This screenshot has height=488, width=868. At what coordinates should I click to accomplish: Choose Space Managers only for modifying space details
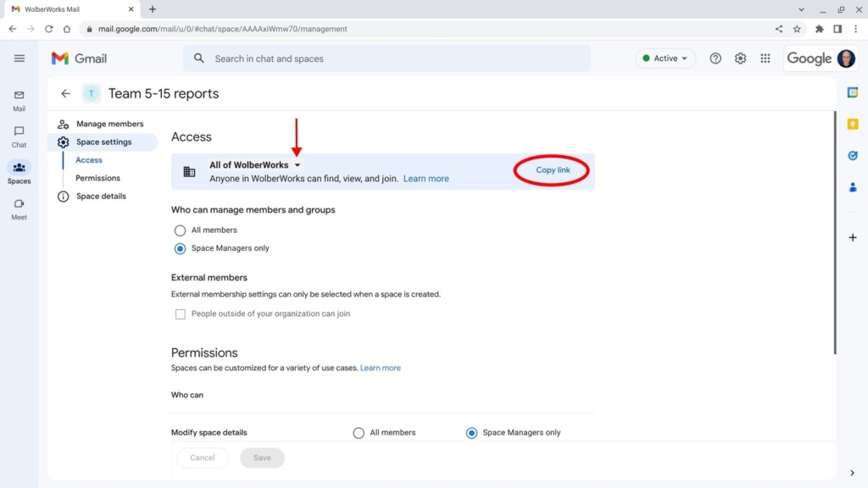click(471, 432)
